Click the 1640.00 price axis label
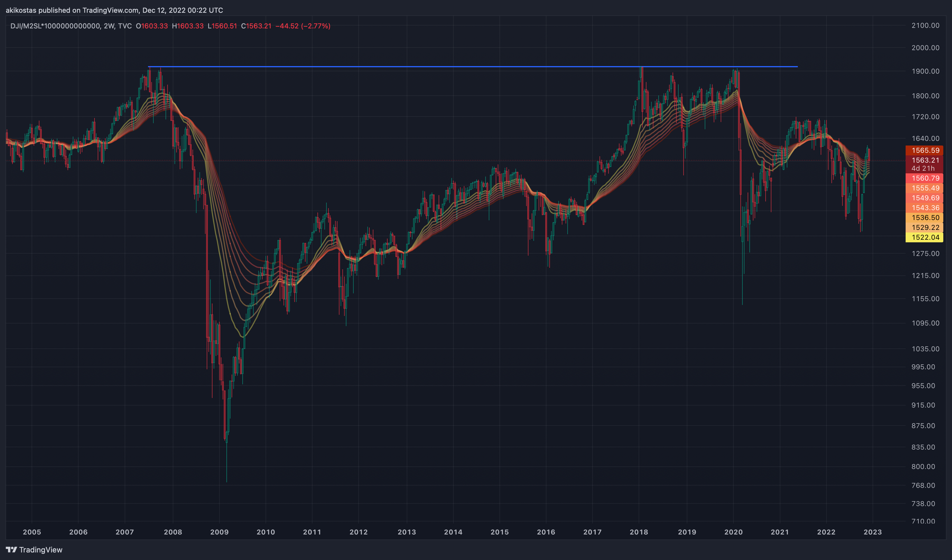 (925, 139)
